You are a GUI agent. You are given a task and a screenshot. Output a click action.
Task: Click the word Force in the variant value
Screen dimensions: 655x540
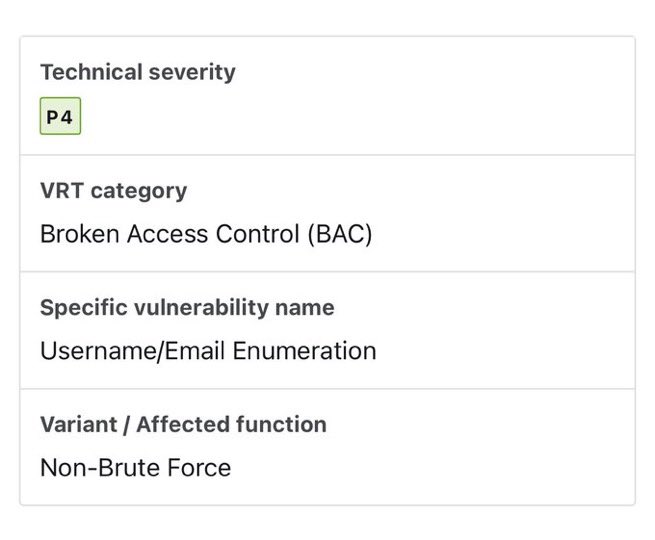click(x=199, y=468)
